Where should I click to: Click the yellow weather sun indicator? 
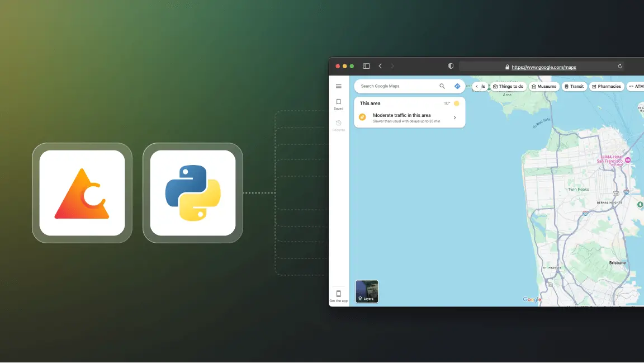click(456, 103)
